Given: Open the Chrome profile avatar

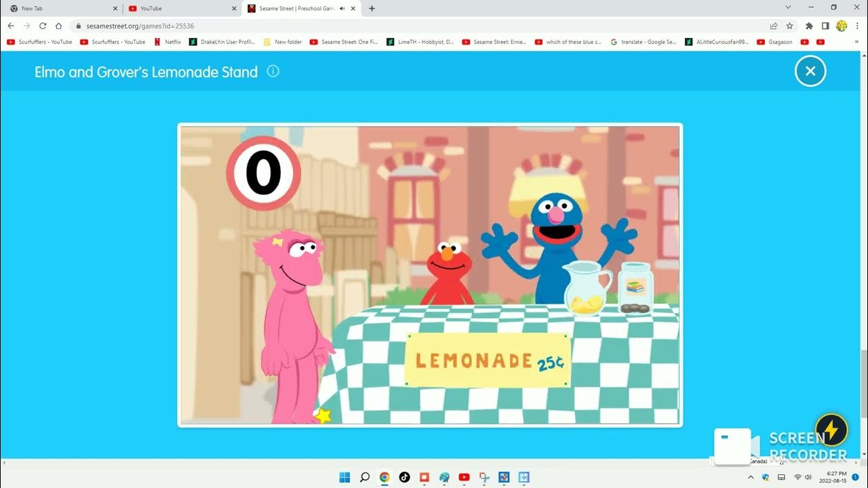Looking at the screenshot, I should click(842, 26).
